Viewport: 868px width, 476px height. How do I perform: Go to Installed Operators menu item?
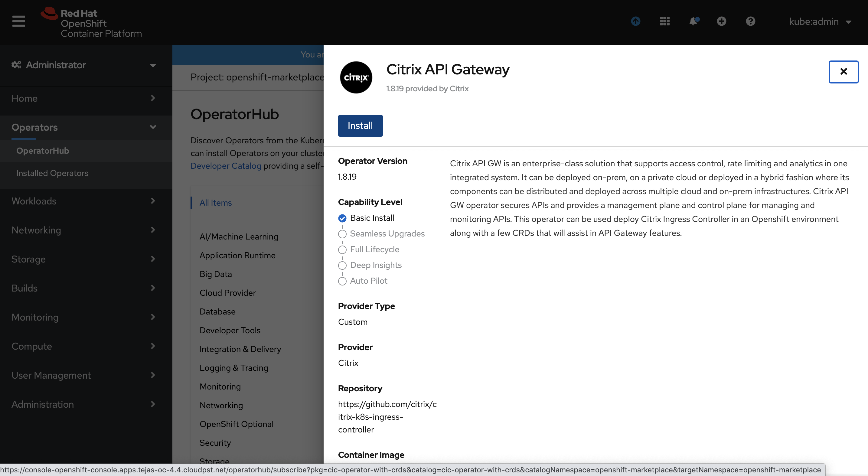tap(52, 173)
